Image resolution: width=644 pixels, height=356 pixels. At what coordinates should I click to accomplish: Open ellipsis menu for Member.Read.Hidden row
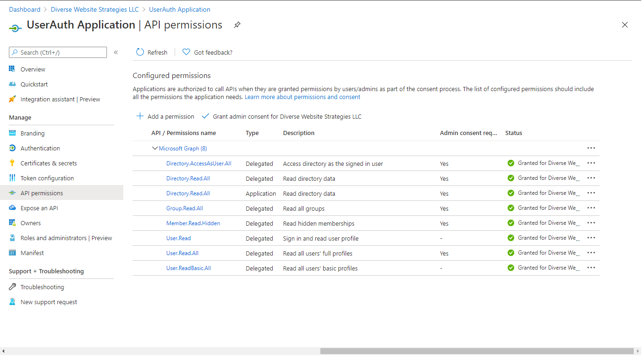click(x=591, y=223)
